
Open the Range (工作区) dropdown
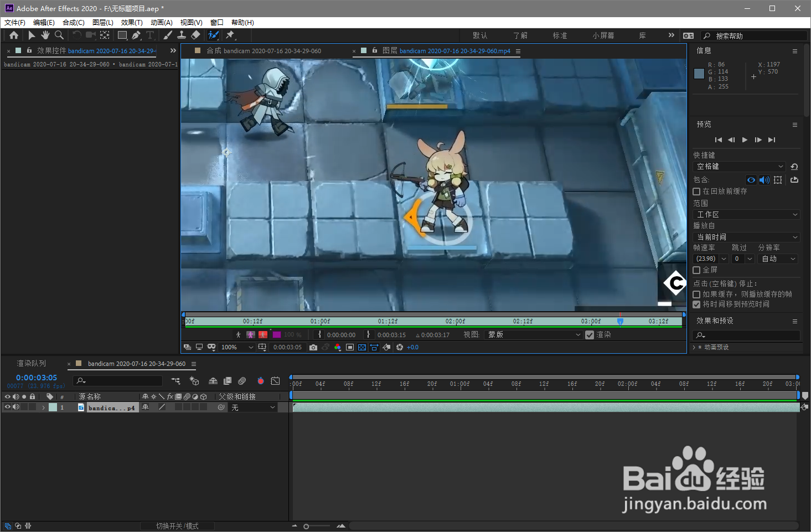click(747, 215)
